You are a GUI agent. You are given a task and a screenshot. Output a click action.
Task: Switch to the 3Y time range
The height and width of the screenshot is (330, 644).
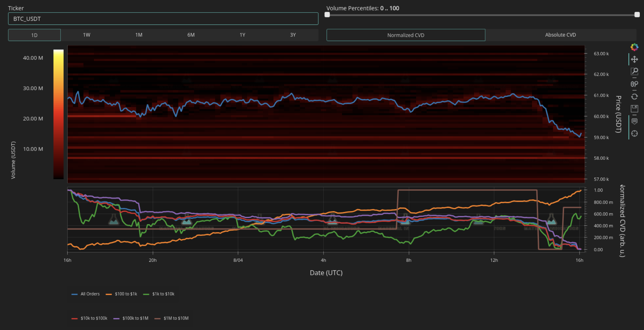(x=293, y=35)
